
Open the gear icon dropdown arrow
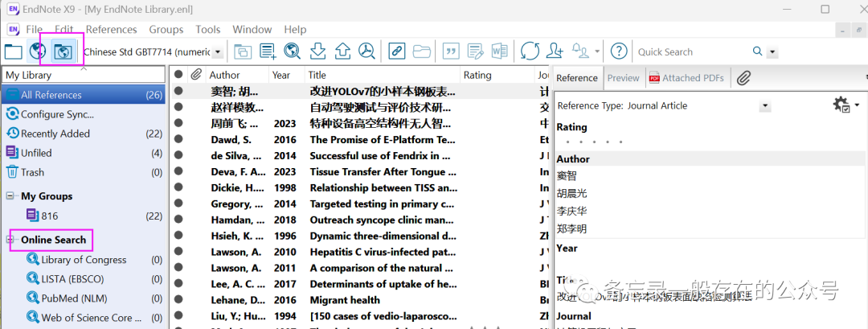857,105
